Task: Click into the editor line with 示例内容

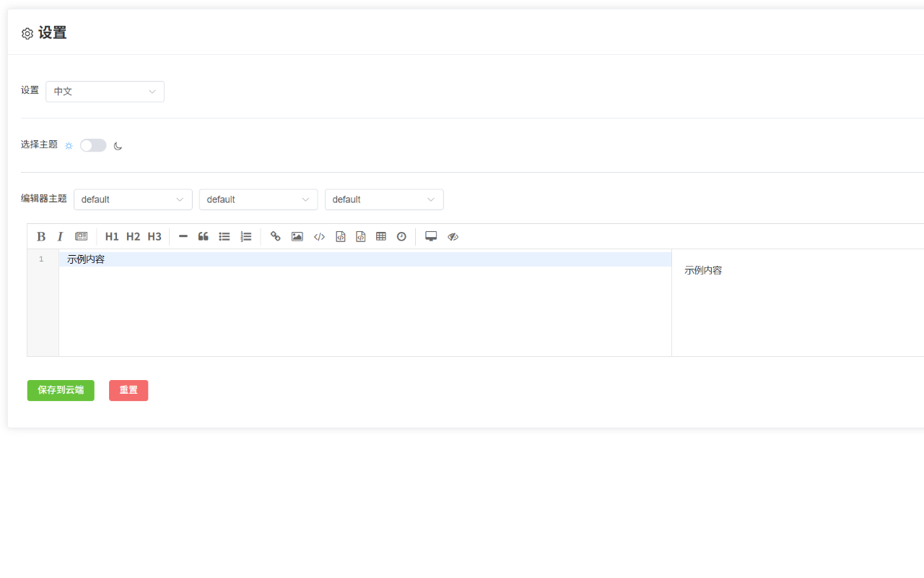Action: point(289,259)
